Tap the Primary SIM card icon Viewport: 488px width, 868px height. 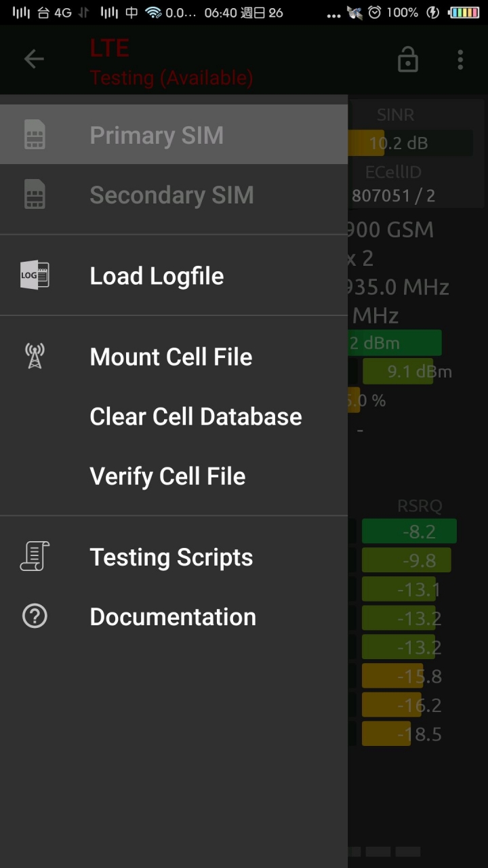(35, 135)
